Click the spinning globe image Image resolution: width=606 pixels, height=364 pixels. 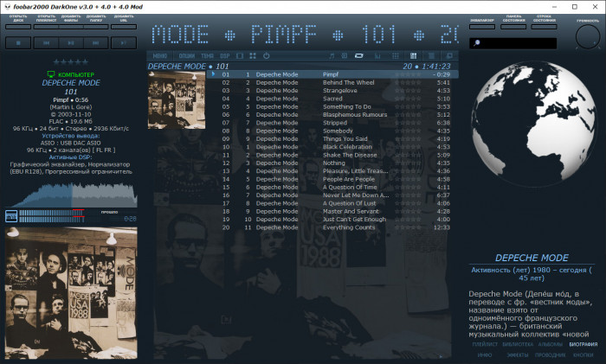(533, 125)
